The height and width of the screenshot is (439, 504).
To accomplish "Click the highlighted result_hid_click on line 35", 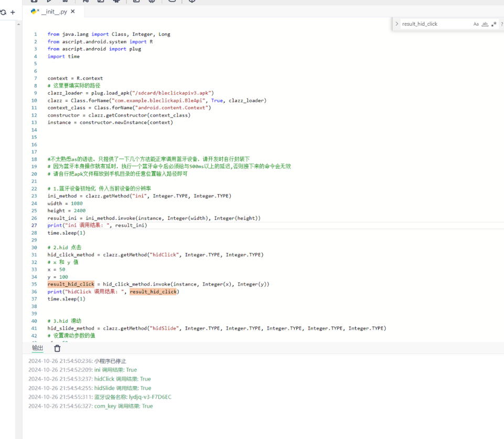I will 71,284.
